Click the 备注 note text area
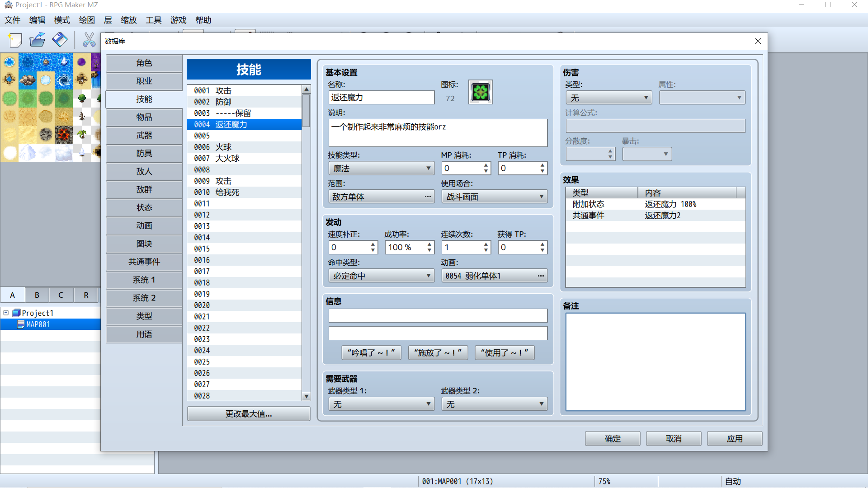Image resolution: width=868 pixels, height=488 pixels. [656, 362]
